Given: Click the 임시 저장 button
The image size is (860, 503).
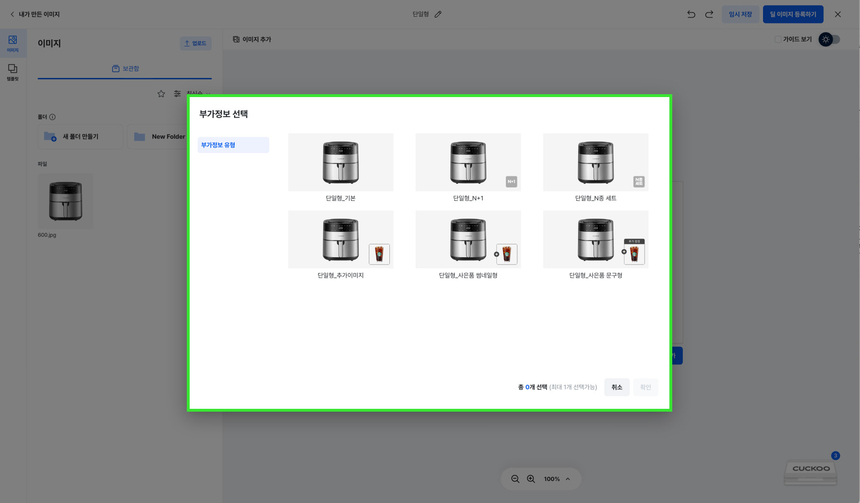Looking at the screenshot, I should tap(740, 14).
